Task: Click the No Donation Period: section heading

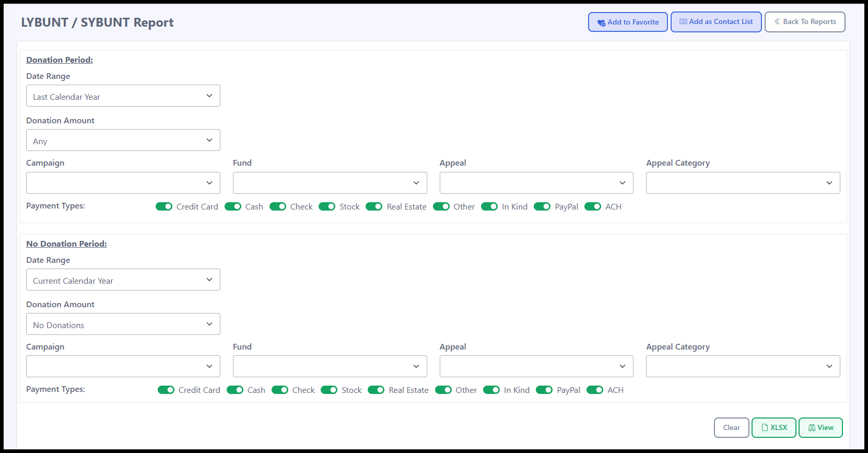Action: click(66, 244)
